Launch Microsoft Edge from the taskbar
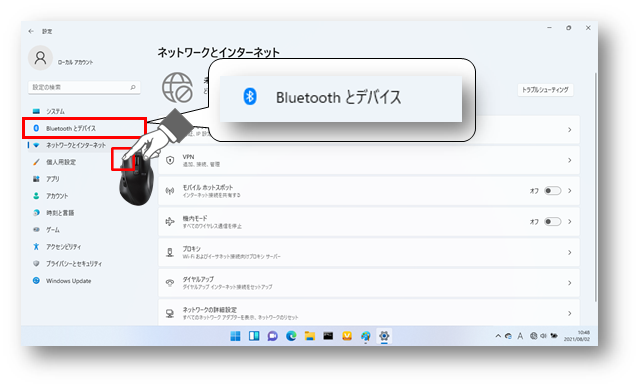The height and width of the screenshot is (388, 640). (x=291, y=336)
